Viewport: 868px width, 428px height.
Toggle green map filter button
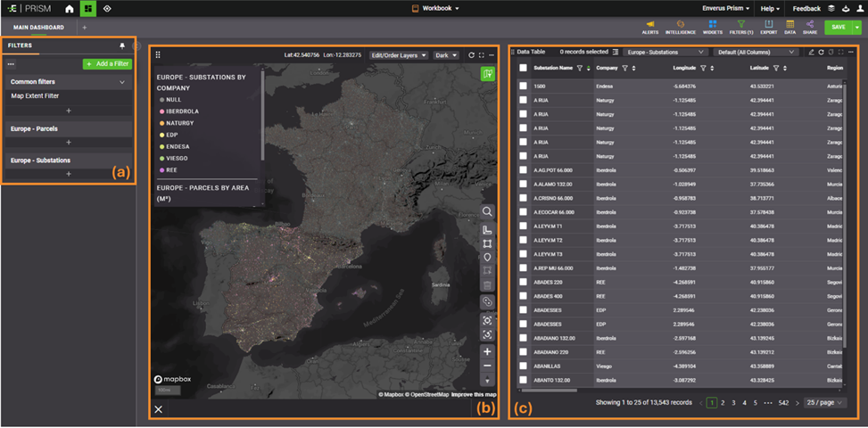tap(488, 73)
